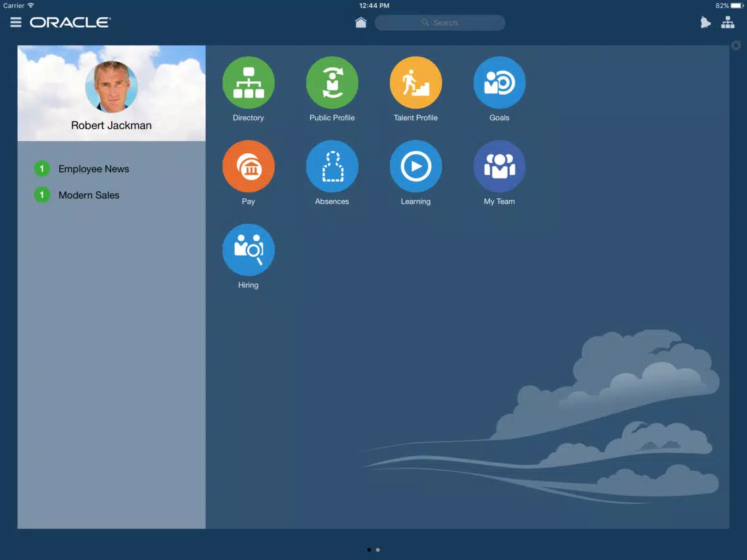Open the hamburger navigation menu

(x=15, y=22)
